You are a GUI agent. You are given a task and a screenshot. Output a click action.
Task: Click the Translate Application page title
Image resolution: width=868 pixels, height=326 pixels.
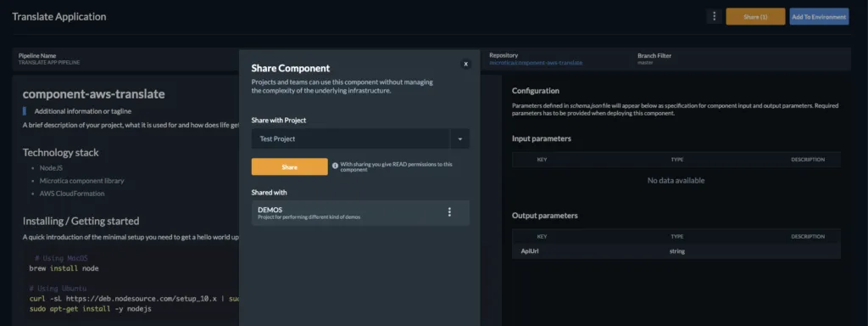[x=59, y=17]
